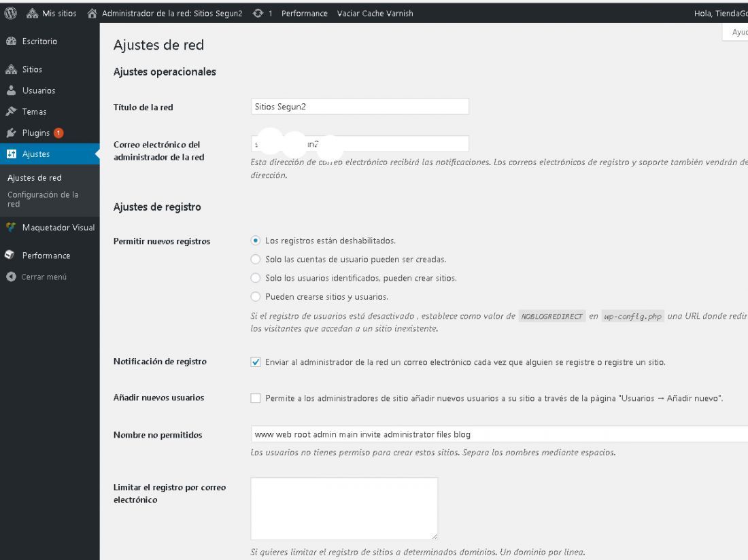Click the Mis sitios network icon
This screenshot has width=748, height=560.
coord(33,14)
